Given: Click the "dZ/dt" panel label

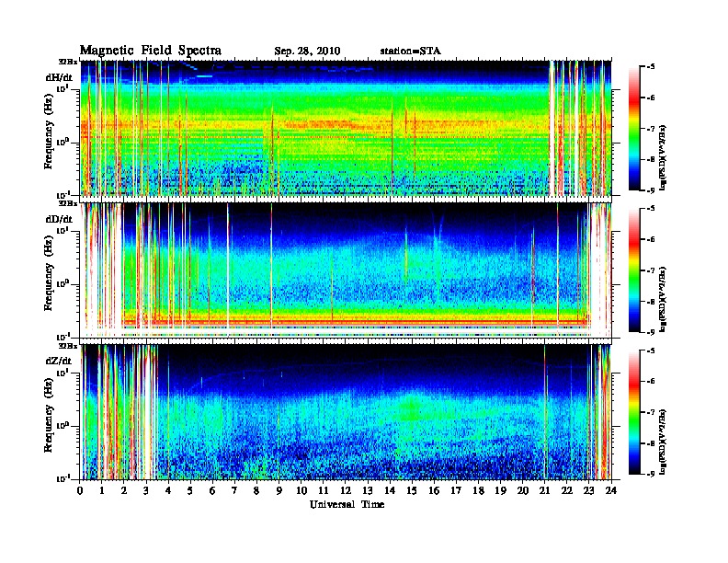Looking at the screenshot, I should [x=59, y=361].
